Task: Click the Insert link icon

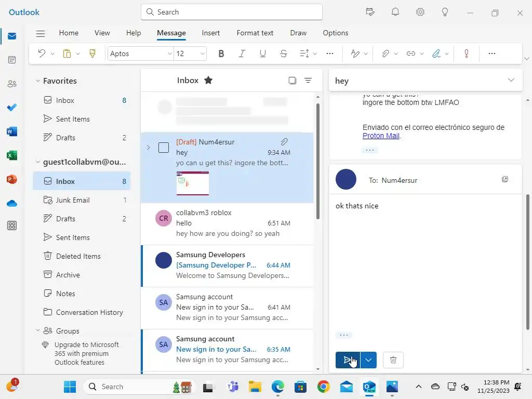Action: pyautogui.click(x=410, y=54)
